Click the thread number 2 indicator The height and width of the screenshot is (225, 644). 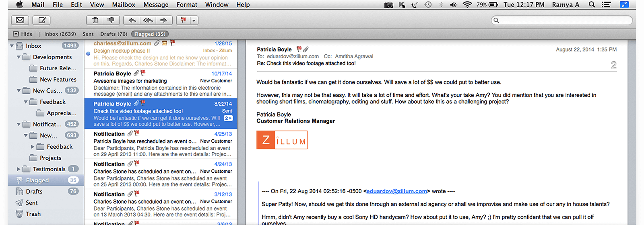pos(613,65)
